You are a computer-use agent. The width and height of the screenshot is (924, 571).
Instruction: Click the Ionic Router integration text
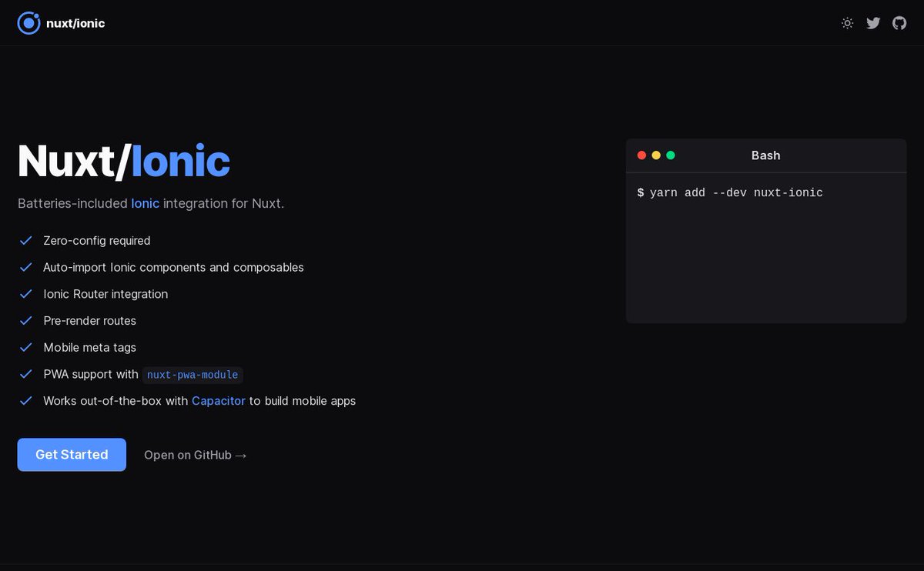pyautogui.click(x=105, y=294)
